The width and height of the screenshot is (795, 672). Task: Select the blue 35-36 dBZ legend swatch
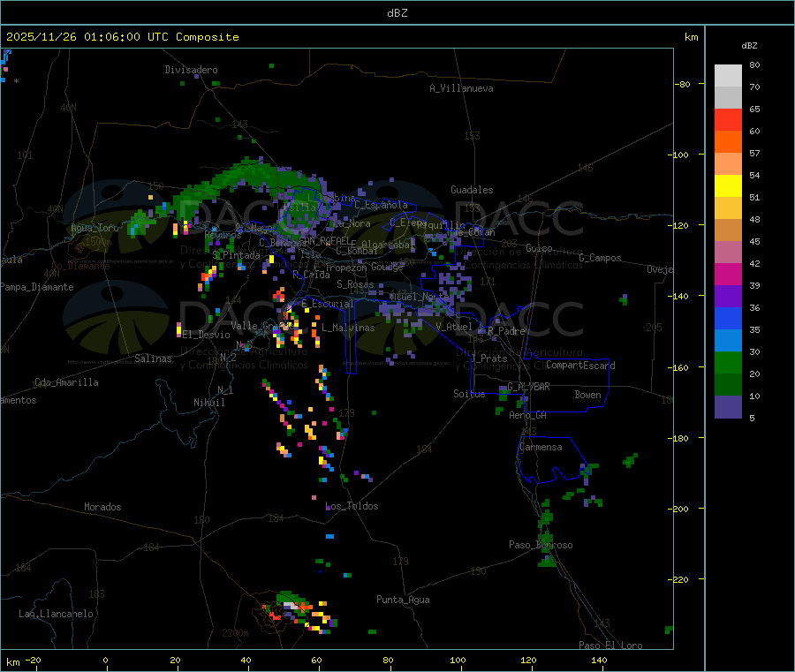point(728,318)
